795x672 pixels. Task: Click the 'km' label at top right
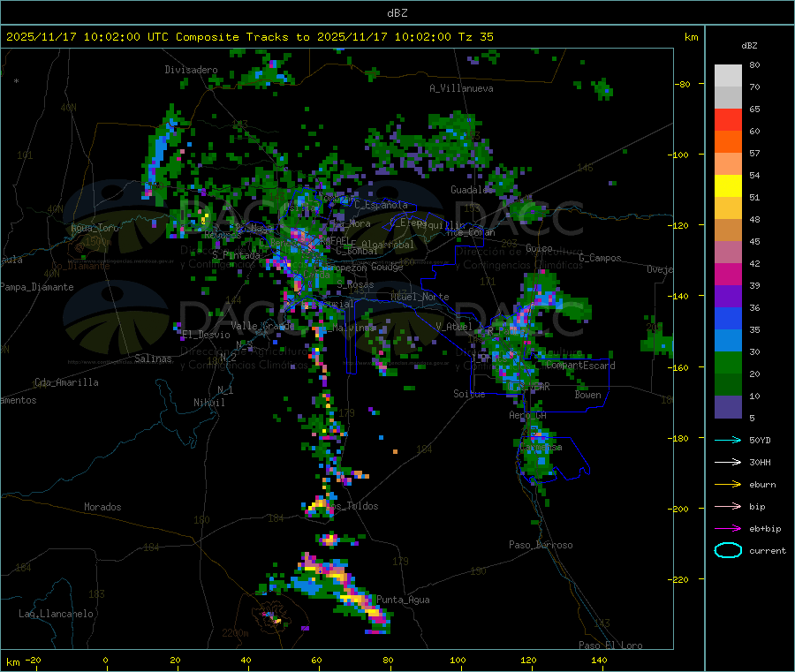coord(691,37)
